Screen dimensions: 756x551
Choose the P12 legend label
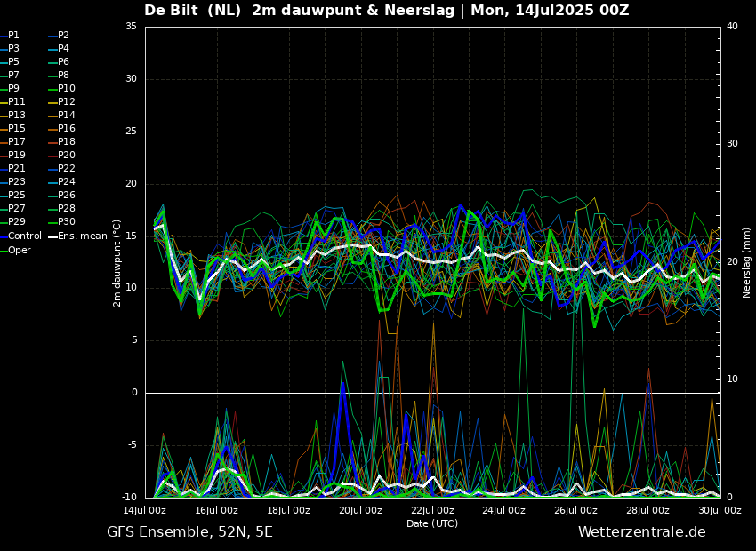click(62, 101)
